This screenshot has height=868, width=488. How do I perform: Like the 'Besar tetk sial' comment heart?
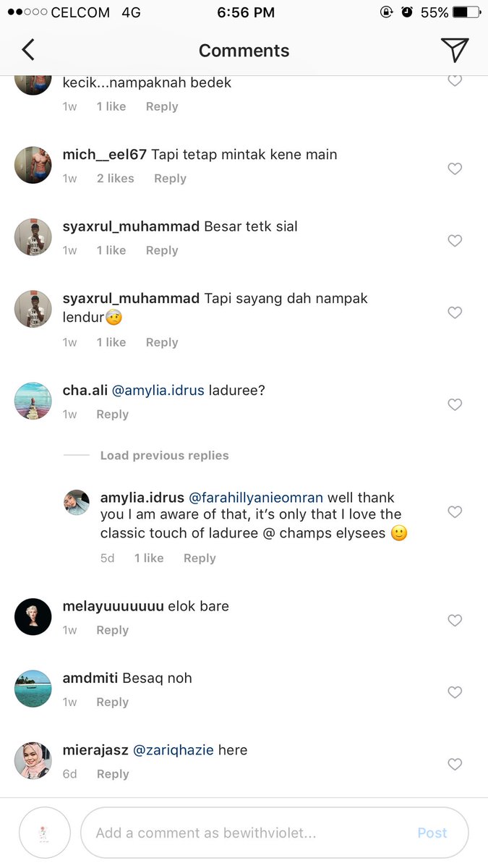coord(455,241)
